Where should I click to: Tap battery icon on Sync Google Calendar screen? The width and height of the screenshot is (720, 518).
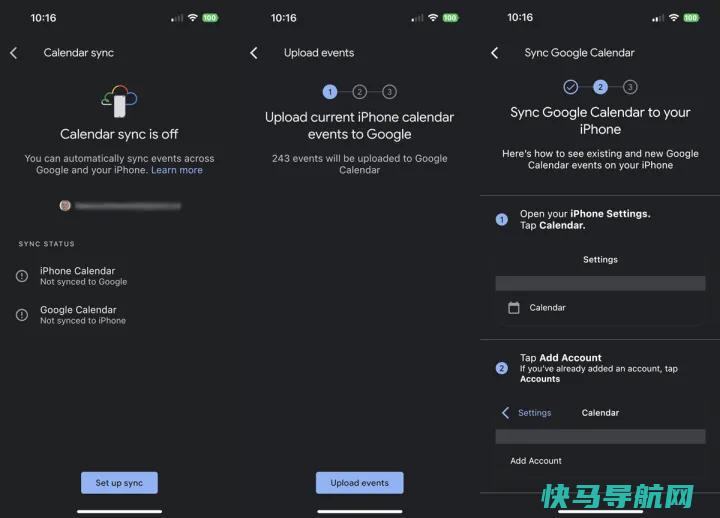(x=691, y=18)
